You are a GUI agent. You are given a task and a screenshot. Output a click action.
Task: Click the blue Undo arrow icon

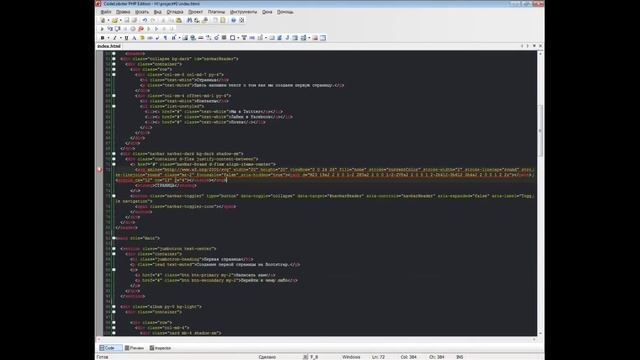coord(144,20)
